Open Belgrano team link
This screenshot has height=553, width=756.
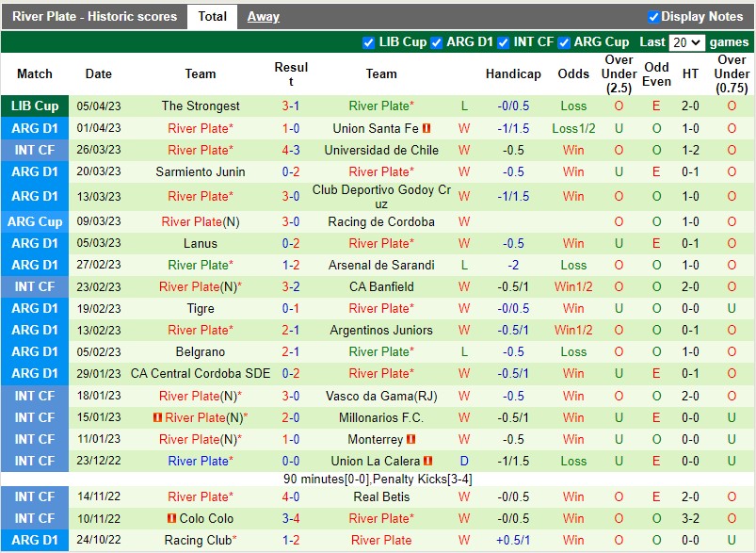click(x=201, y=351)
